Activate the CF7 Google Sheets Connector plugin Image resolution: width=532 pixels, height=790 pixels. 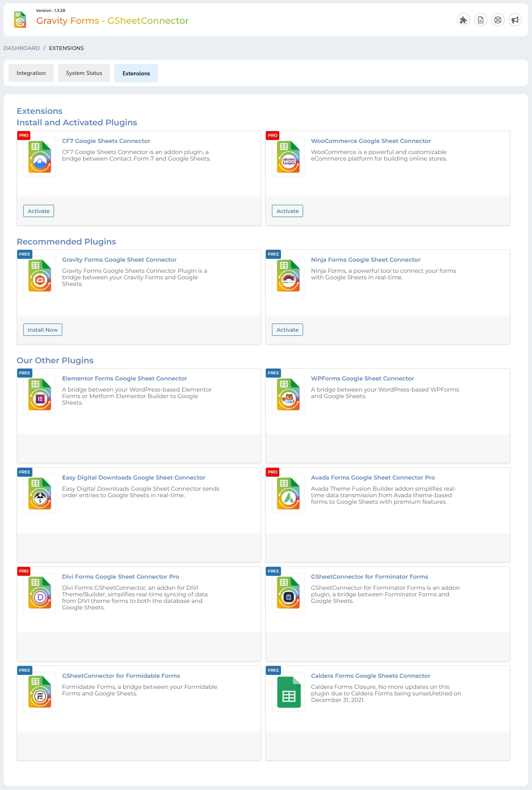[38, 211]
